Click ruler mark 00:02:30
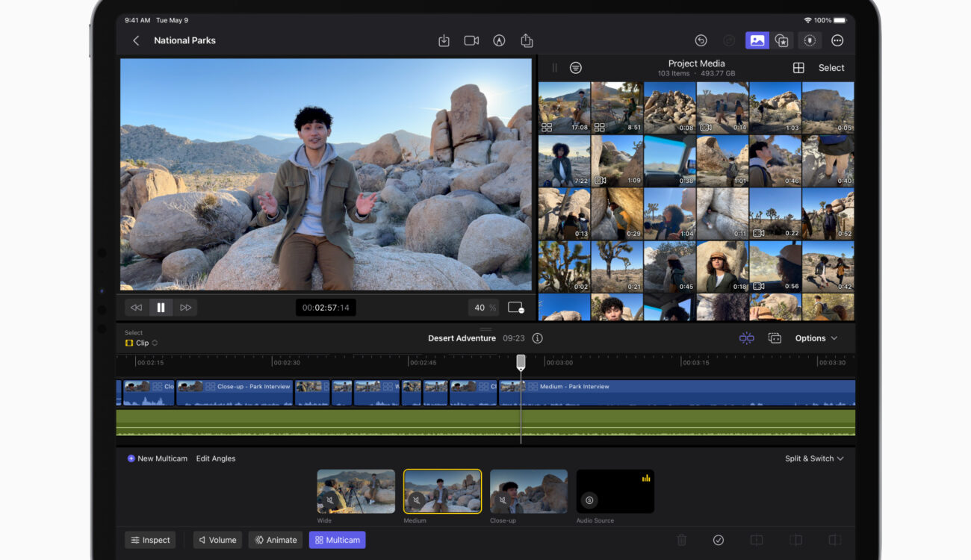This screenshot has width=971, height=560. point(286,363)
